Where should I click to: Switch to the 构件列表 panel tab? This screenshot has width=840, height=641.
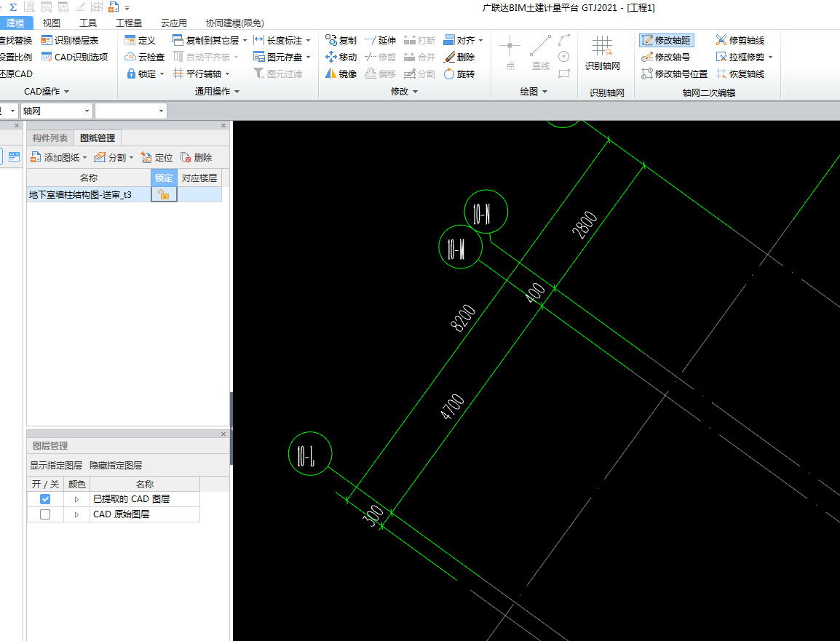49,138
